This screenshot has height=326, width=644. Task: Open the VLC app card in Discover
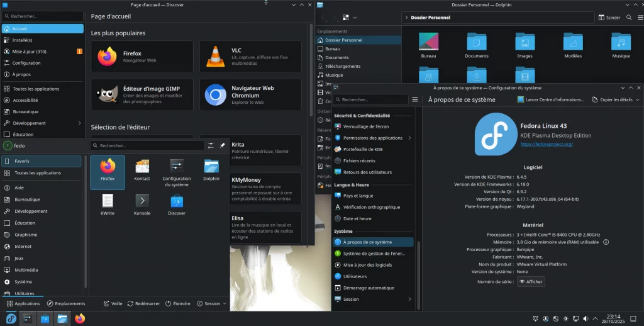[250, 57]
